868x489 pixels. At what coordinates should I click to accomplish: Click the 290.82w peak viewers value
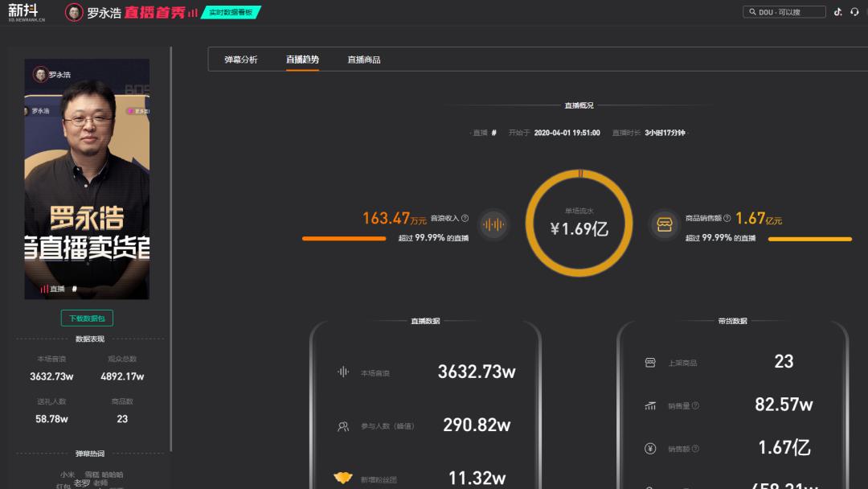[477, 425]
